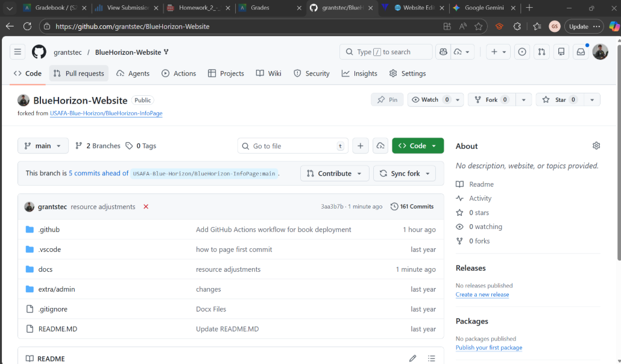The height and width of the screenshot is (364, 621).
Task: Bookmark page with star in address bar
Action: (x=479, y=27)
